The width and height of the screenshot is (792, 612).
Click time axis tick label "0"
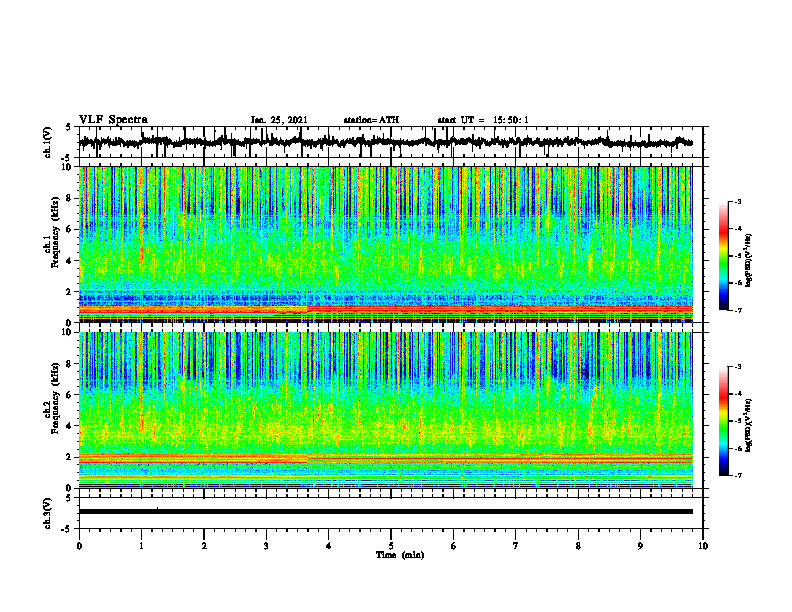[x=79, y=546]
